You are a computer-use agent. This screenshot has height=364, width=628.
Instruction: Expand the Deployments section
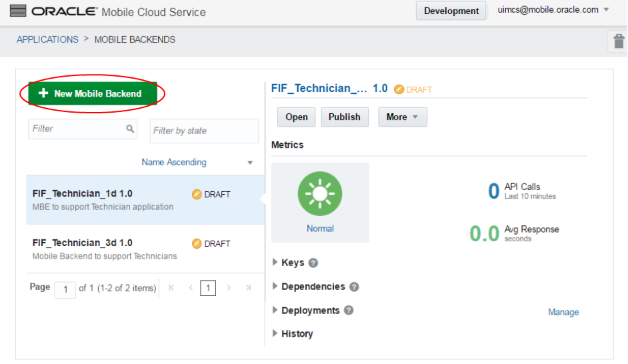[275, 311]
